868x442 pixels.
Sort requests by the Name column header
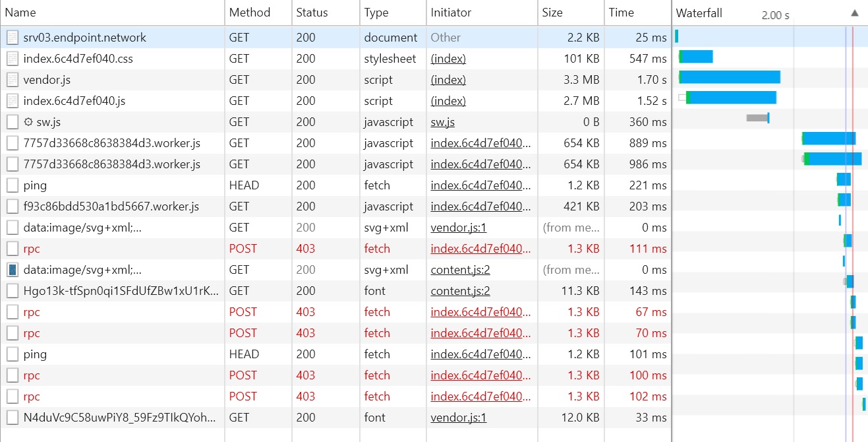tap(112, 13)
